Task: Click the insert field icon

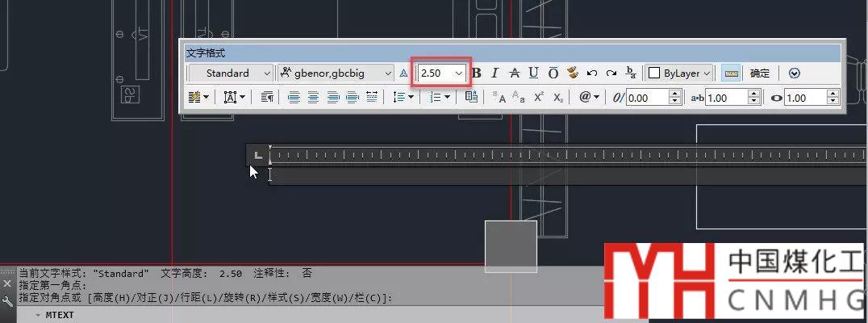Action: pos(471,98)
